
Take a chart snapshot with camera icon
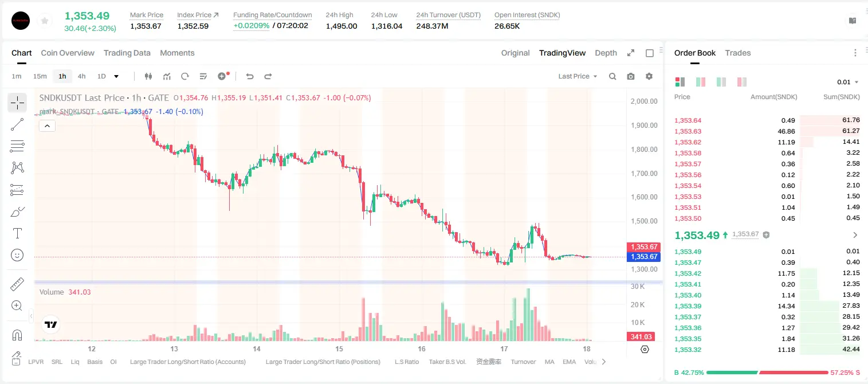click(x=631, y=76)
